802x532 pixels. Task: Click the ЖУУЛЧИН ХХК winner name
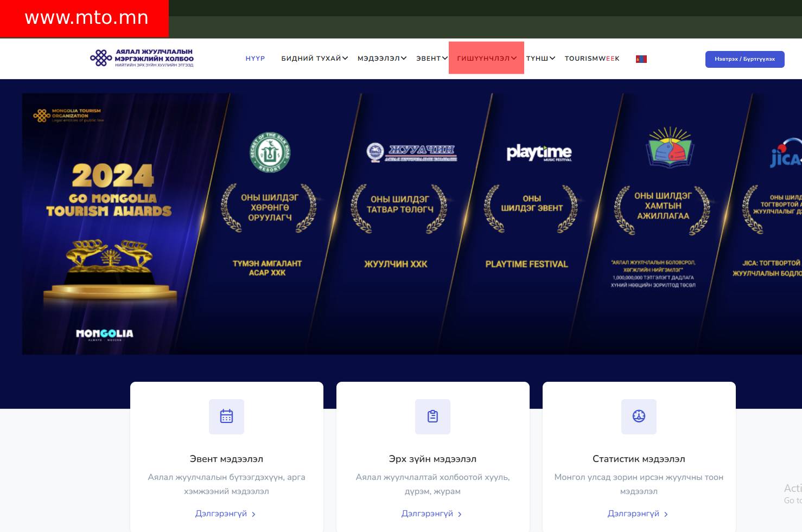click(x=396, y=264)
